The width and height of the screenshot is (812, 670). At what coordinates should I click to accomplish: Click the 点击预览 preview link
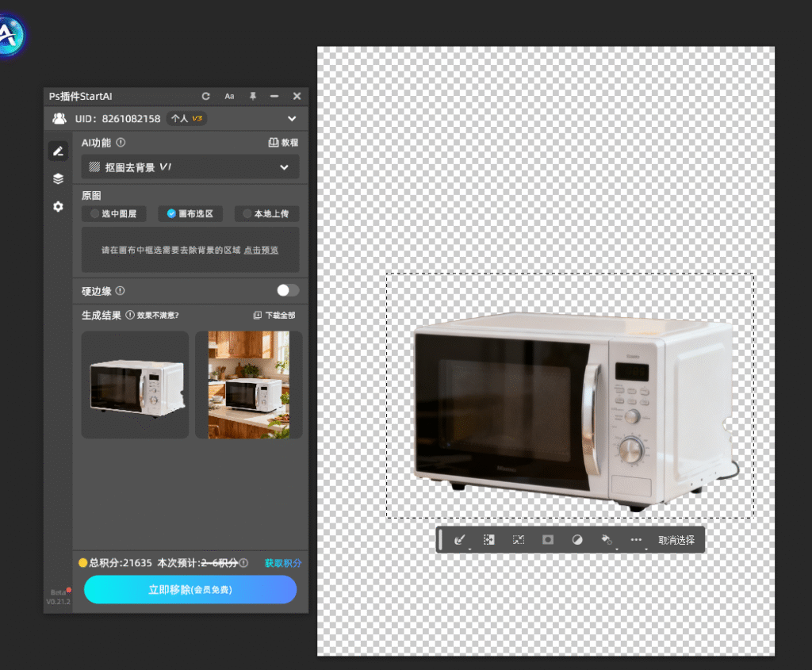click(x=261, y=250)
